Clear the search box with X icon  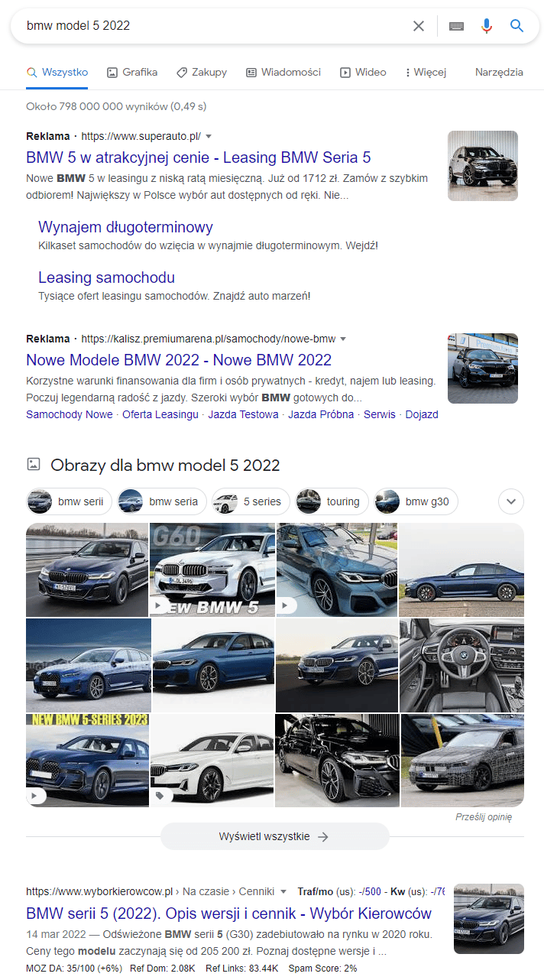coord(419,26)
